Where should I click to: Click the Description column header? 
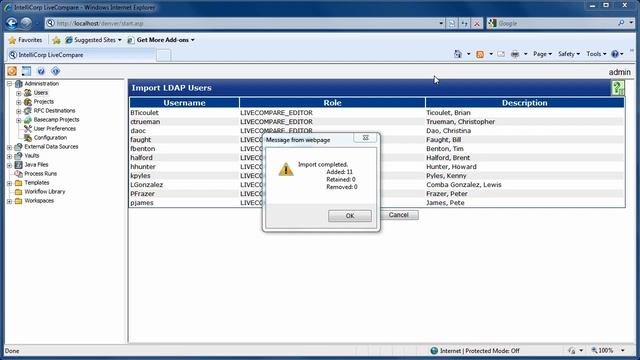[524, 103]
